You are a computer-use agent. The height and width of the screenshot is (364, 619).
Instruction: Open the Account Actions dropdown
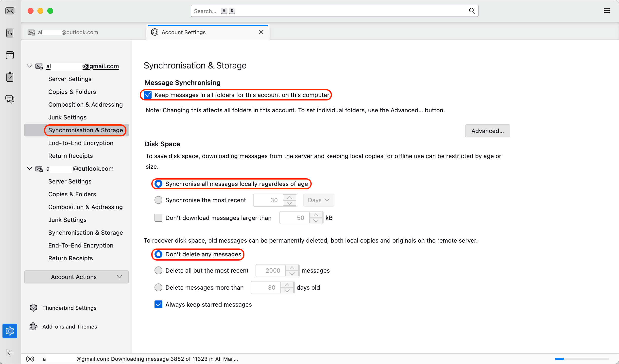[x=76, y=277]
